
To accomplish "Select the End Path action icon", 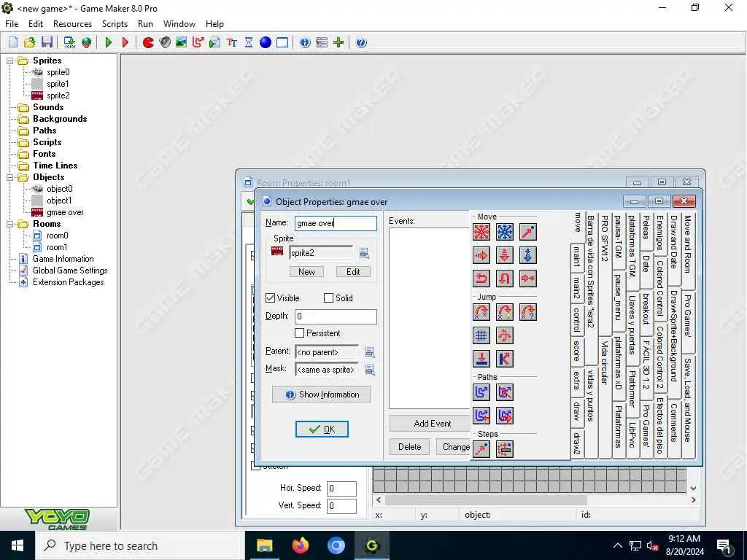I will (x=505, y=392).
